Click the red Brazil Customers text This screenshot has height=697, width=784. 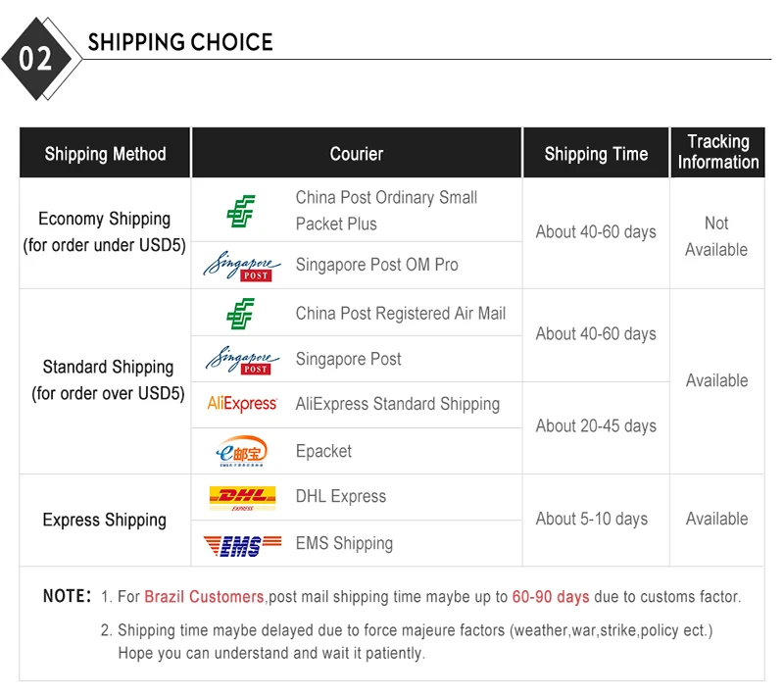(x=204, y=596)
